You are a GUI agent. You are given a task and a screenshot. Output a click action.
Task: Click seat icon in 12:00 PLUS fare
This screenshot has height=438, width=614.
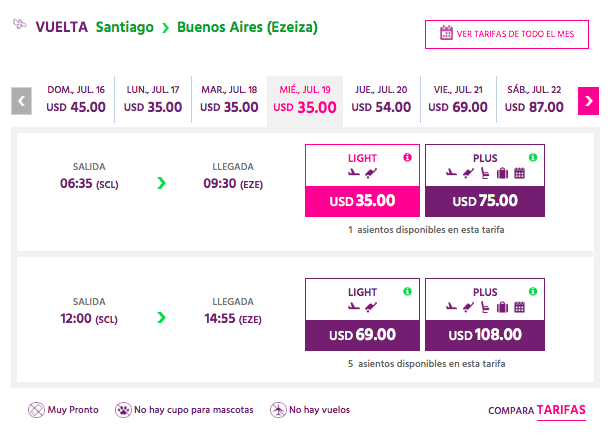[485, 307]
